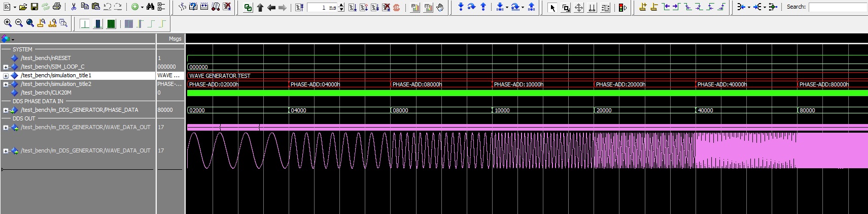Screen dimensions: 868x214
Task: Expand the SIM_LOOP_C signal
Action: (x=6, y=67)
